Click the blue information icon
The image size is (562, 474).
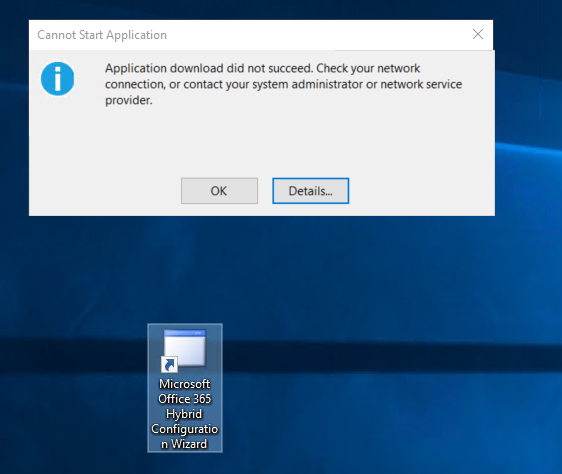click(x=57, y=79)
